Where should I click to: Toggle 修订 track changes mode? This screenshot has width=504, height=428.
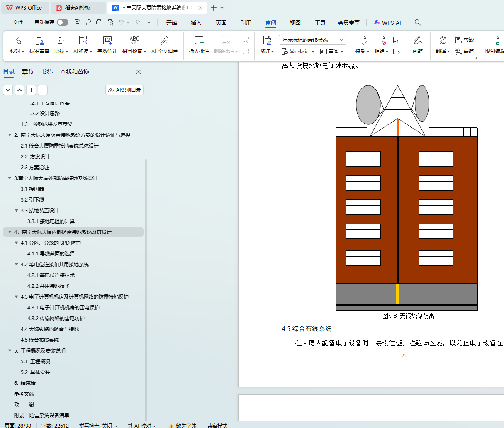point(267,41)
